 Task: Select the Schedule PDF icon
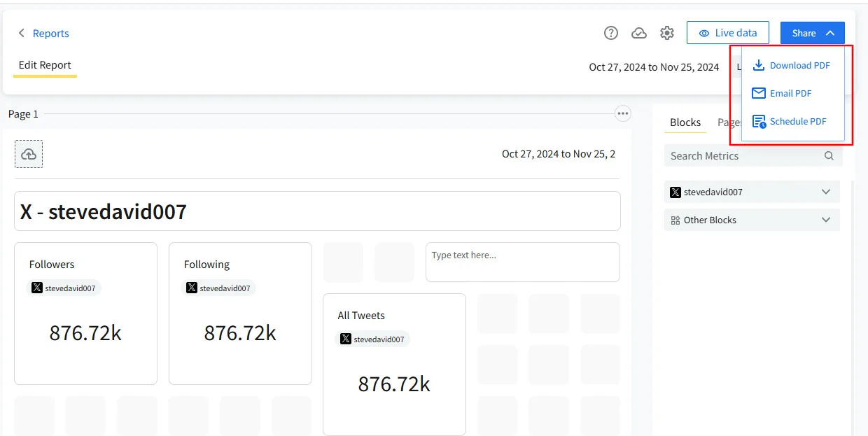click(x=759, y=120)
